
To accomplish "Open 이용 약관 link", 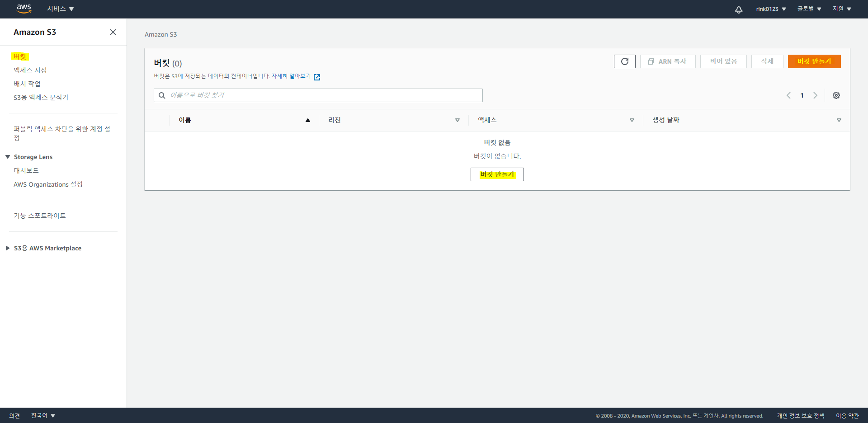I will pos(847,416).
